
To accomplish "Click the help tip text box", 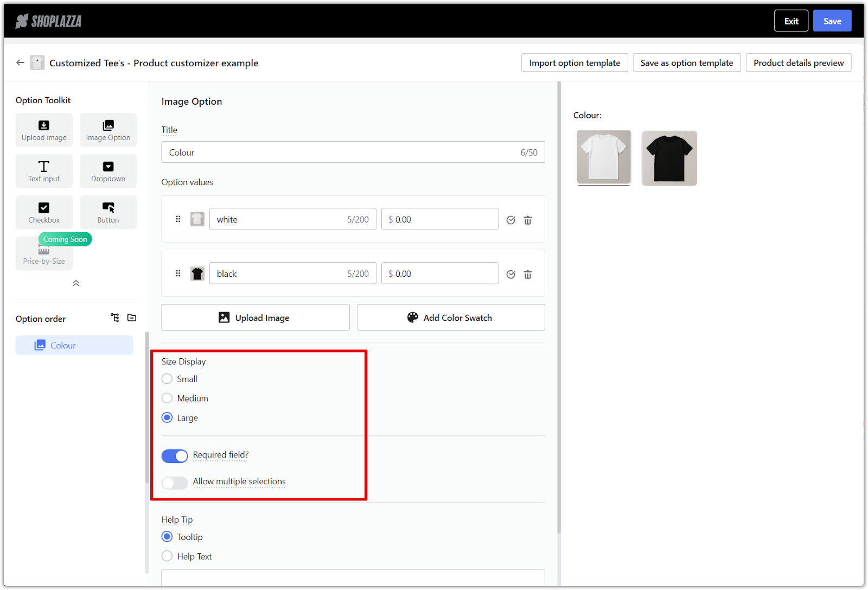I will [x=353, y=578].
